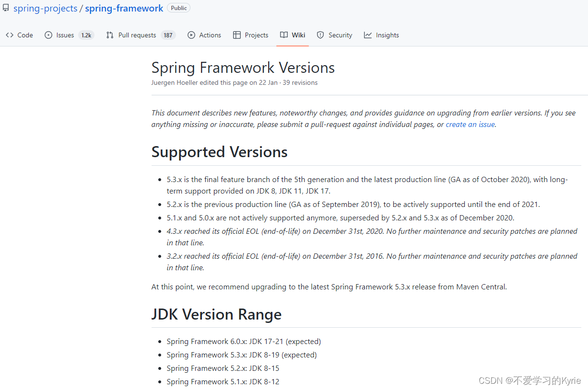
Task: Switch to the Pull requests tab
Action: (x=137, y=34)
